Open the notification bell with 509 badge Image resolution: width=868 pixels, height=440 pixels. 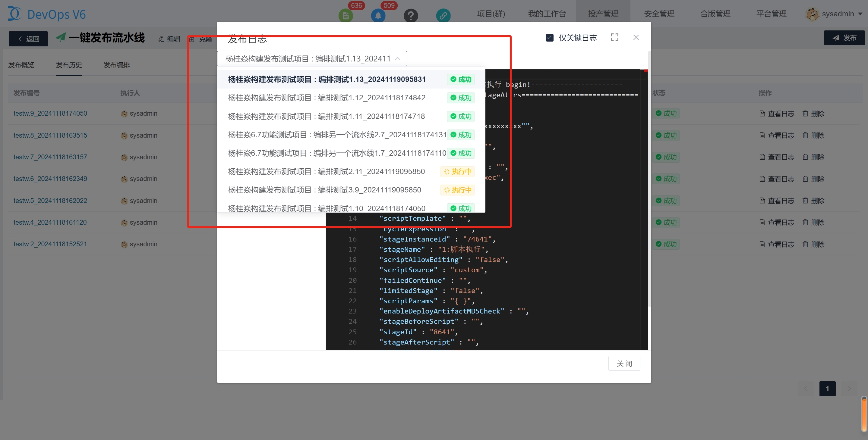378,15
